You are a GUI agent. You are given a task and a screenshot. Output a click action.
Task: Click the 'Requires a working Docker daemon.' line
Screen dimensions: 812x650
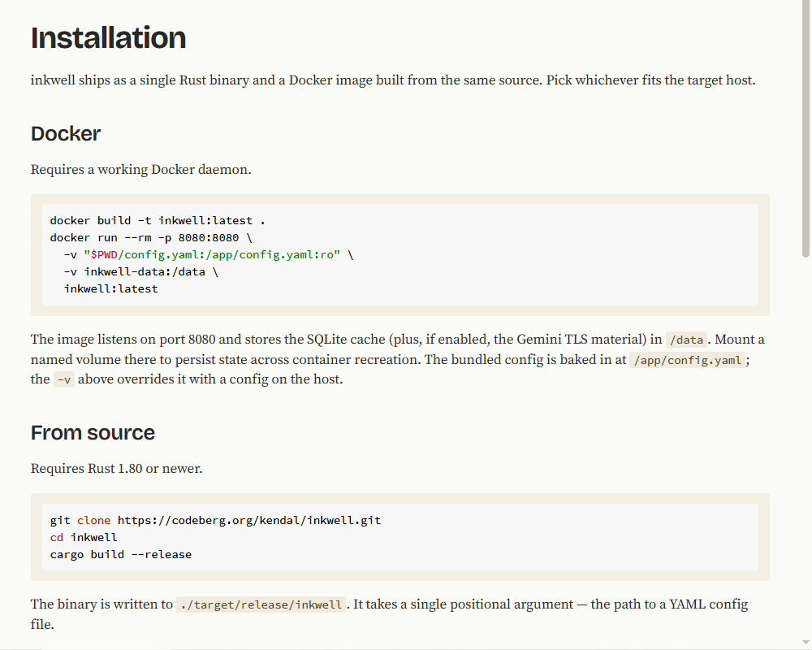click(140, 170)
